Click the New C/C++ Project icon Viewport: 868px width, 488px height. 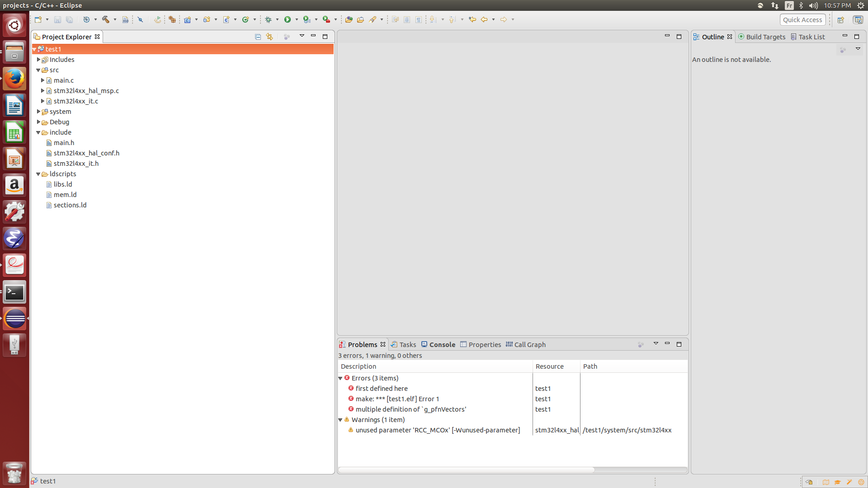click(187, 19)
